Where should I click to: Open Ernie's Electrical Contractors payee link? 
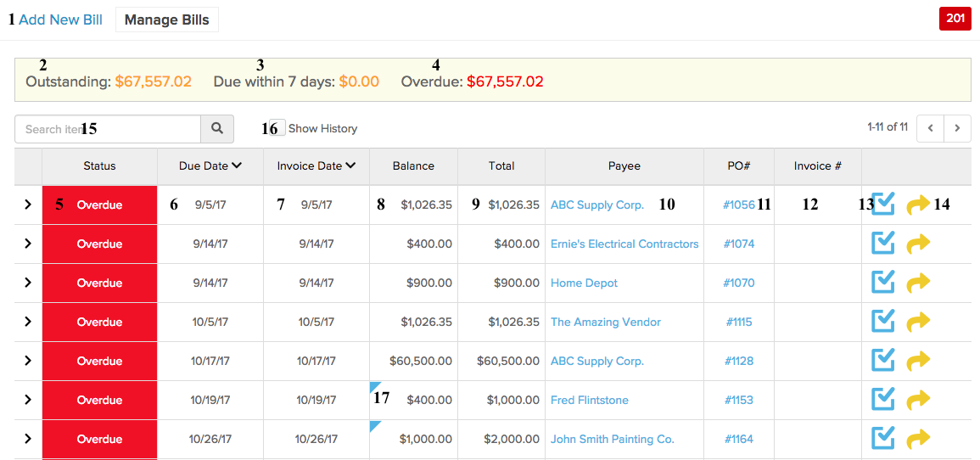pyautogui.click(x=624, y=244)
